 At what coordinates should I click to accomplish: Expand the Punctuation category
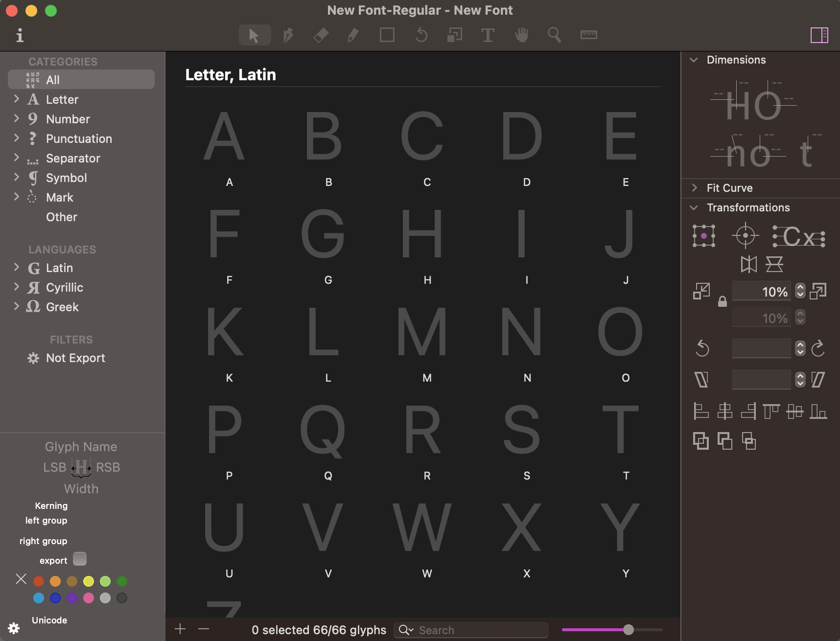click(x=17, y=138)
